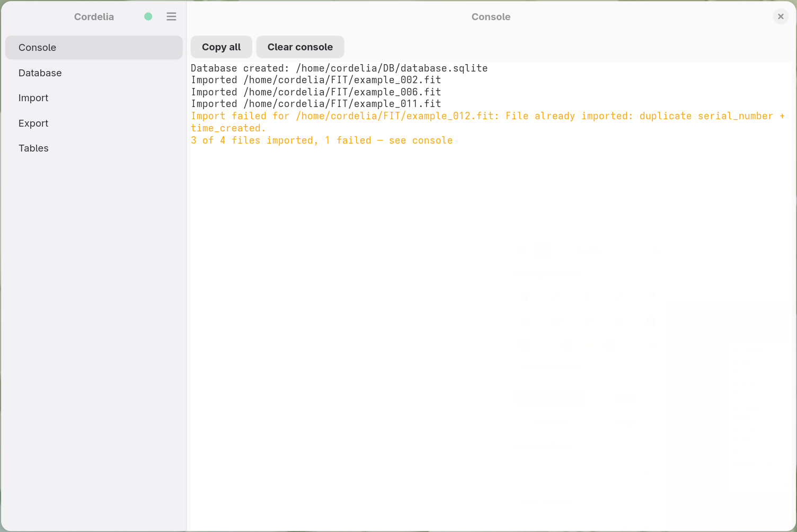The width and height of the screenshot is (797, 532).
Task: Click the example_006.fit imported line
Action: pos(316,92)
